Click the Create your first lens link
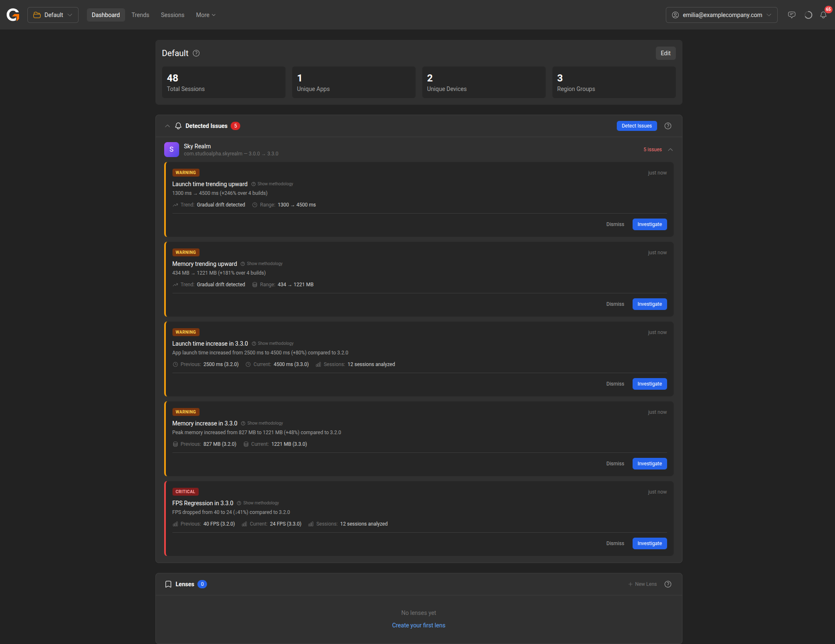This screenshot has width=835, height=644. point(418,625)
